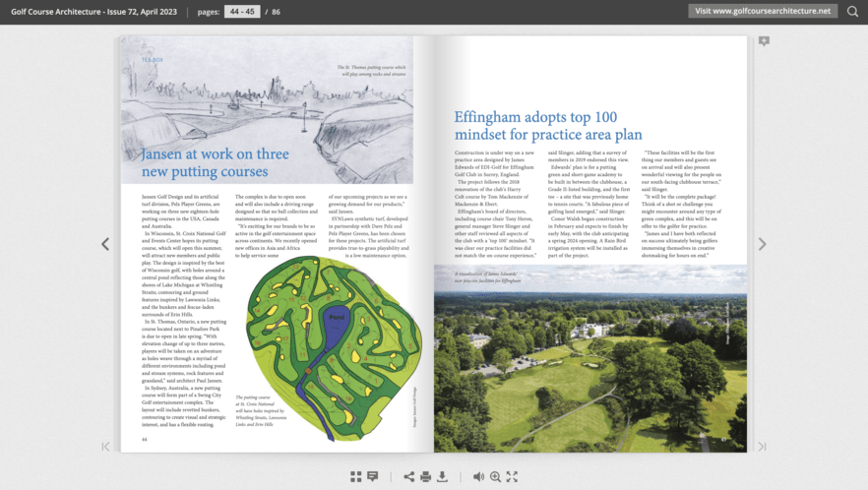Enter fullscreen mode
This screenshot has height=490, width=868.
click(x=512, y=476)
